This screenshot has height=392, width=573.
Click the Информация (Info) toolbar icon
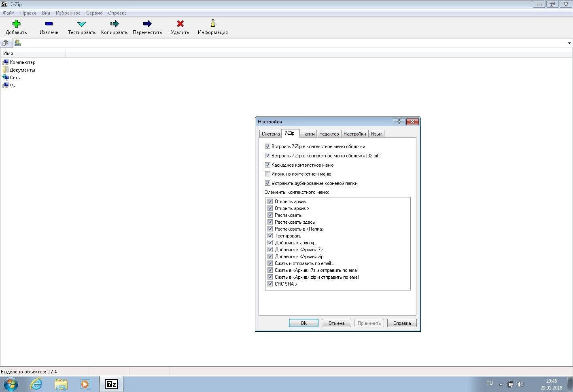[213, 23]
